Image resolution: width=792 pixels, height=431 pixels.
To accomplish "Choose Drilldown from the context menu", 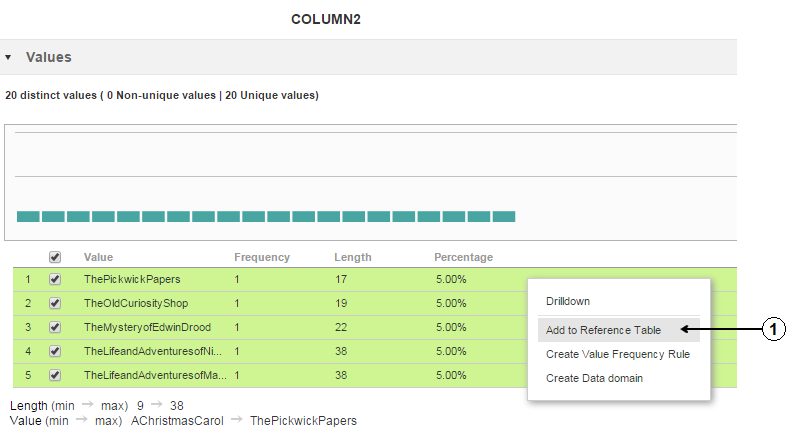I will 567,301.
